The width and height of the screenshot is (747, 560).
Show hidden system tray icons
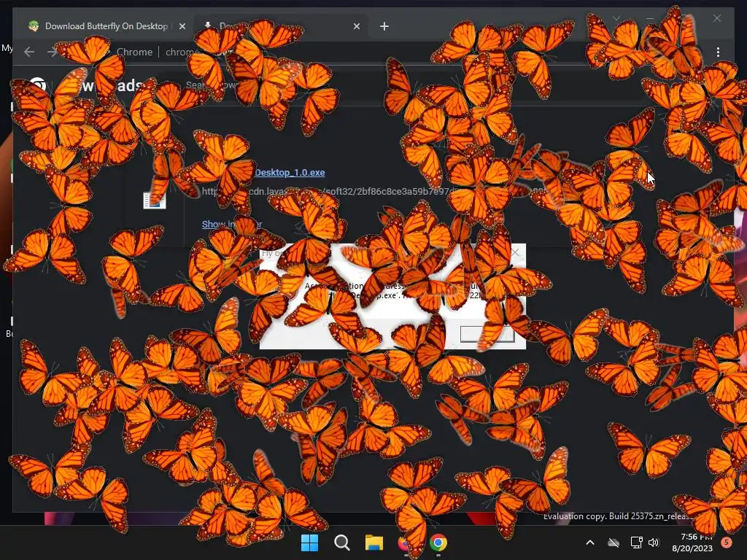coord(589,542)
